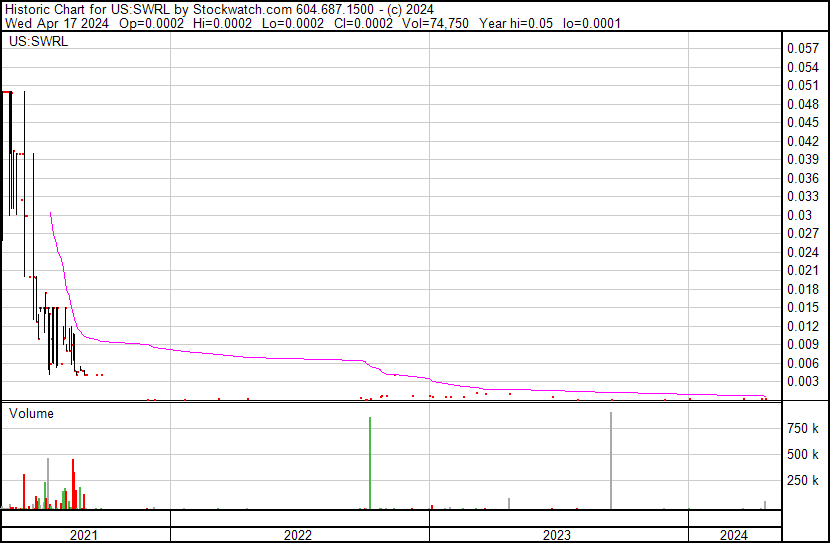This screenshot has height=543, width=830.
Task: Click the 500 k volume axis label
Action: click(x=804, y=454)
